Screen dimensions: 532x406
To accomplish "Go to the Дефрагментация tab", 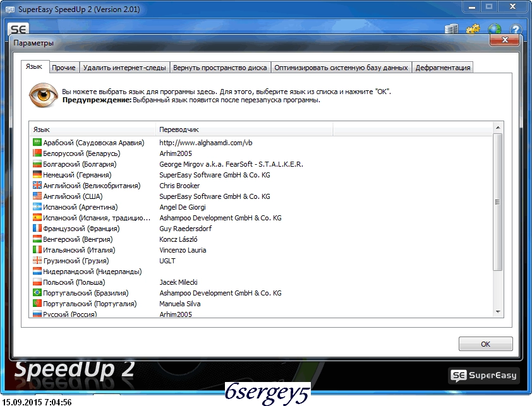I will click(443, 68).
